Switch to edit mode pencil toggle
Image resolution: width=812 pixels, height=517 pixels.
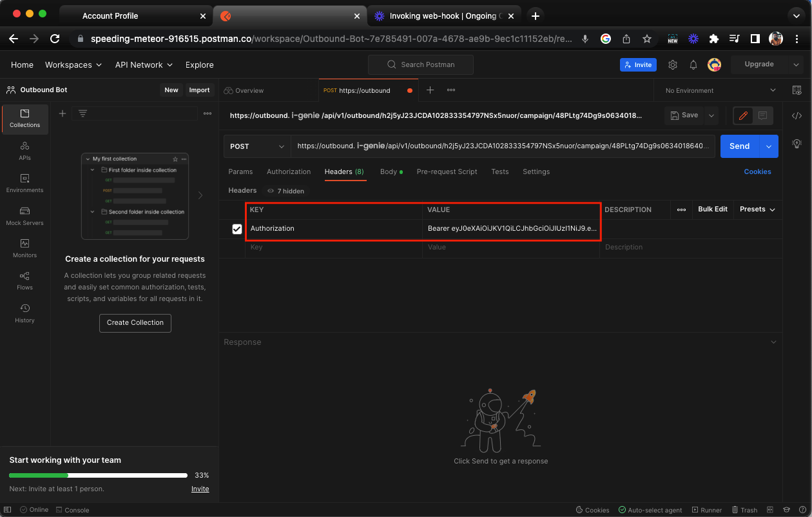tap(743, 115)
